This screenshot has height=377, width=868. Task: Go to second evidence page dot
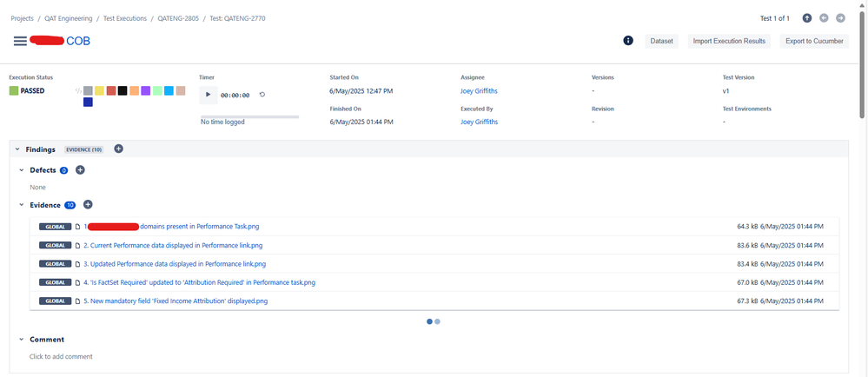tap(437, 321)
